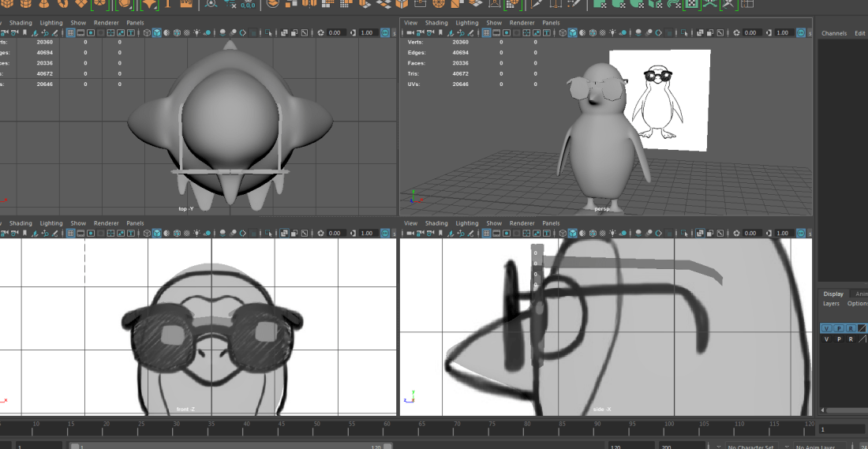Open Channels menu in Channel Box

[833, 33]
